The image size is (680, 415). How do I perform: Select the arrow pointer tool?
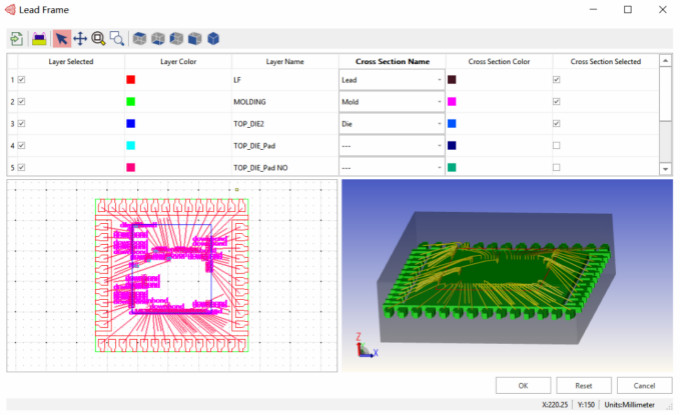62,39
